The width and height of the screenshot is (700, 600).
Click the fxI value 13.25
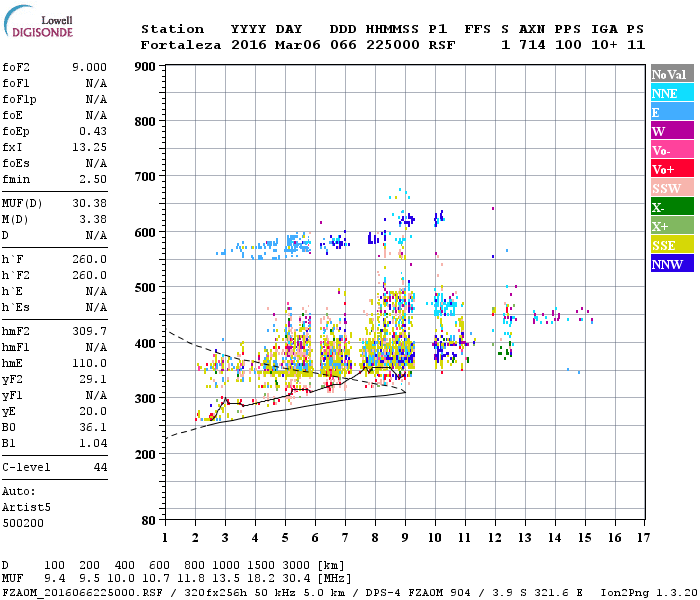(x=89, y=147)
